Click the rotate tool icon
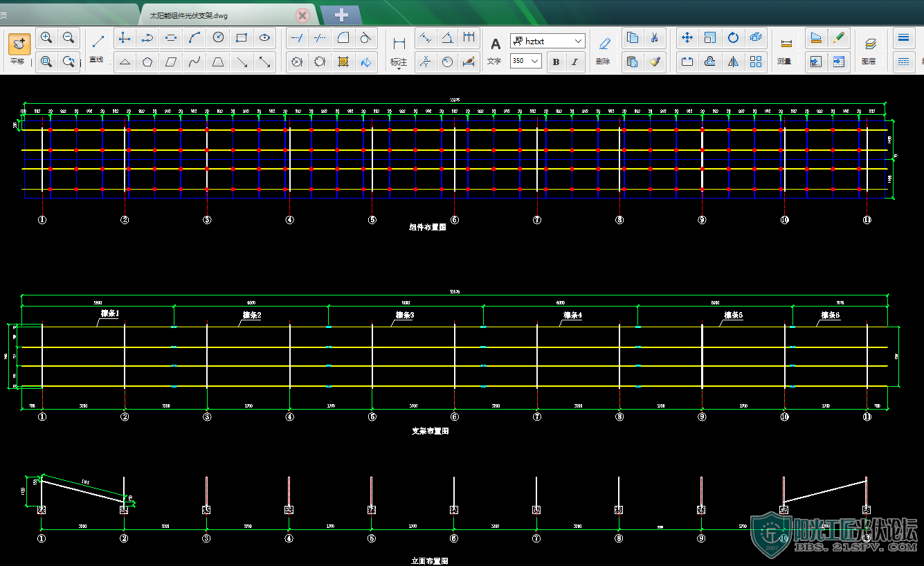924x566 pixels. point(733,37)
